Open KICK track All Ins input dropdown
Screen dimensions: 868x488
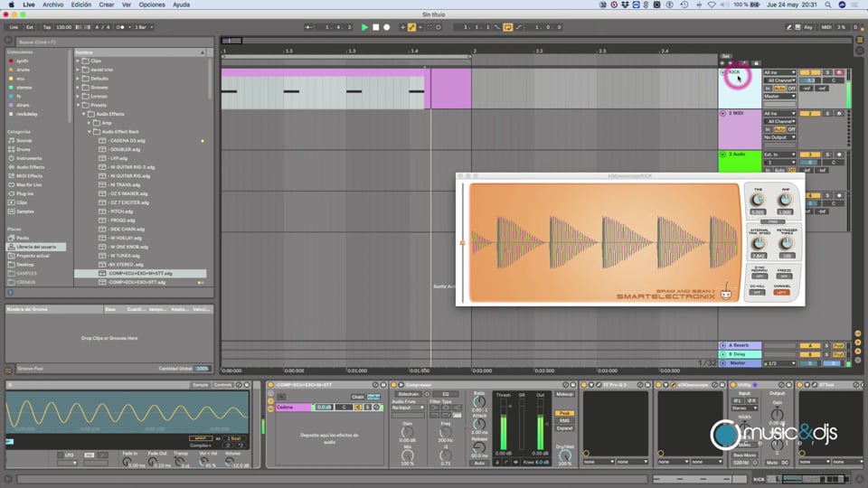tap(779, 72)
